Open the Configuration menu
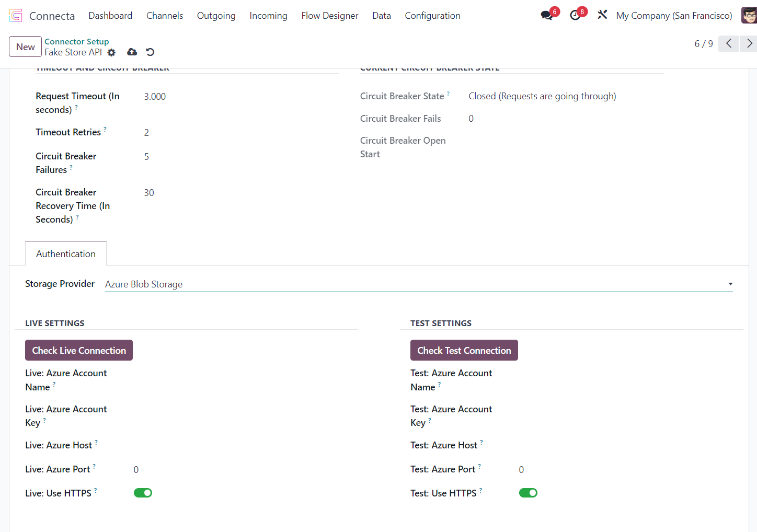 click(432, 16)
